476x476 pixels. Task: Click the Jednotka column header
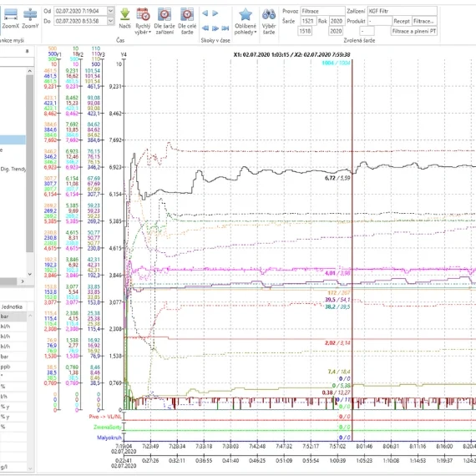13,306
